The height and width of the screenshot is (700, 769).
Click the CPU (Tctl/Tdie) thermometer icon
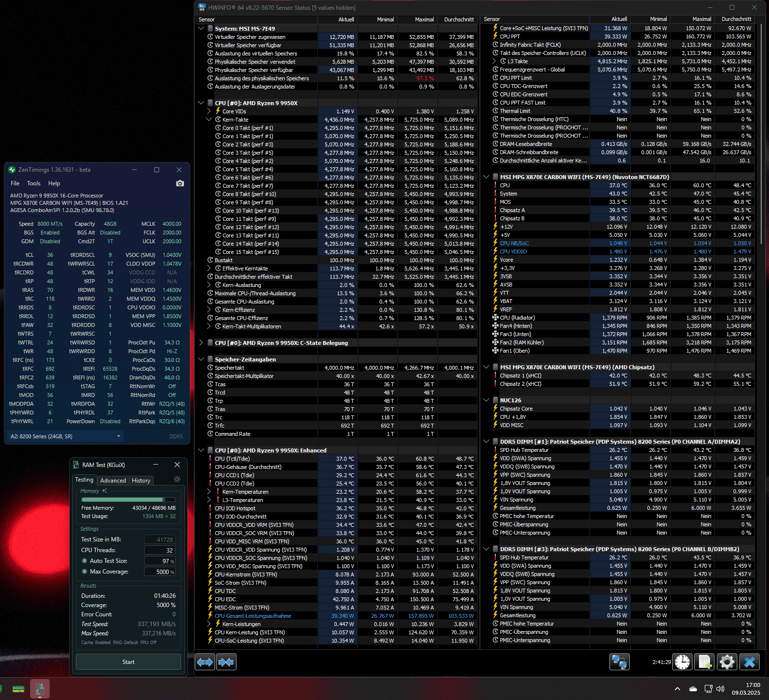click(x=210, y=459)
